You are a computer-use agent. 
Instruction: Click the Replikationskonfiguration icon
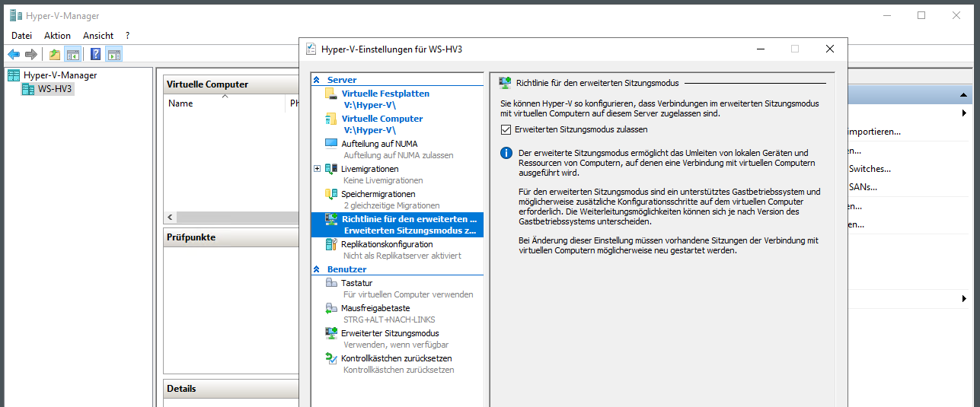click(x=331, y=244)
